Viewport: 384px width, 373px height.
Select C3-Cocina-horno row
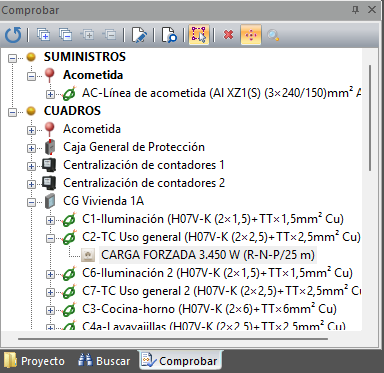[209, 309]
